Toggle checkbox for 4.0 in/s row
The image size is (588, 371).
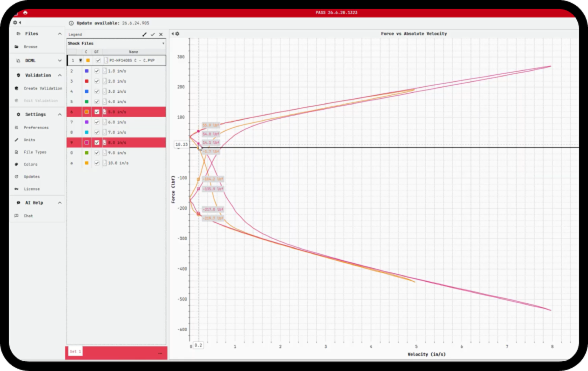(x=97, y=102)
